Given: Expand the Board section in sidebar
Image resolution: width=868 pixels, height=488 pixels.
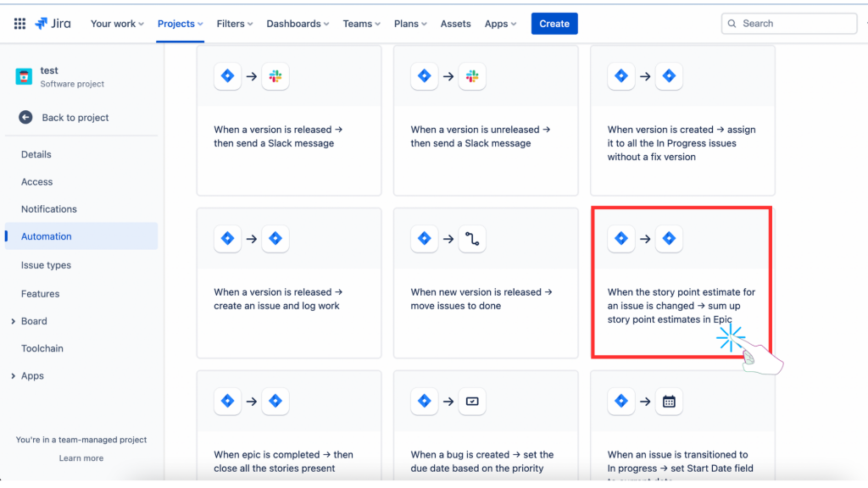Looking at the screenshot, I should [x=14, y=321].
